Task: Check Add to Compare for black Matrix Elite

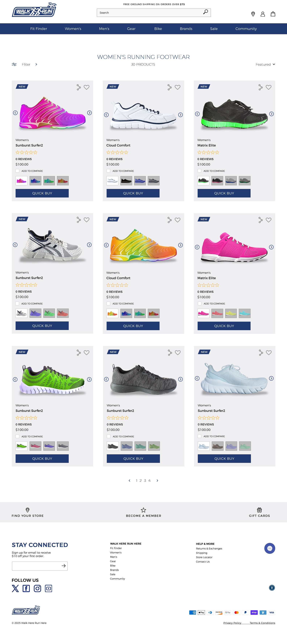Action: click(199, 171)
